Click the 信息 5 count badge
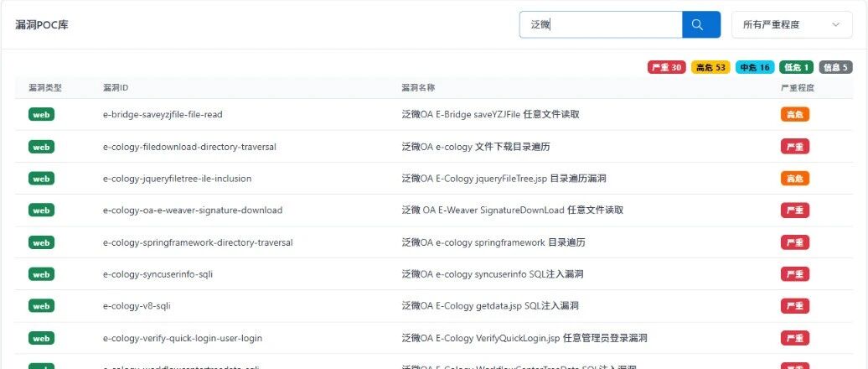 tap(835, 68)
